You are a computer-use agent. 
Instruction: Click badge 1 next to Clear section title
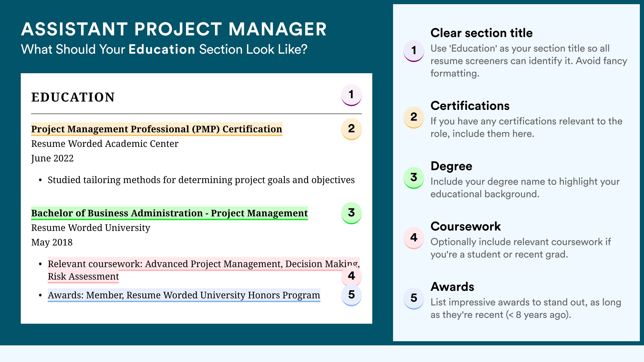tap(414, 51)
